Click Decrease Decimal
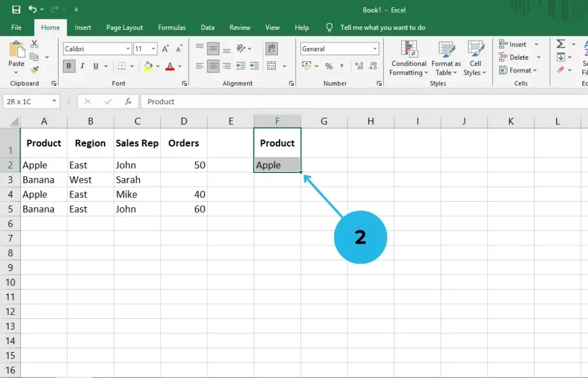 tap(373, 66)
